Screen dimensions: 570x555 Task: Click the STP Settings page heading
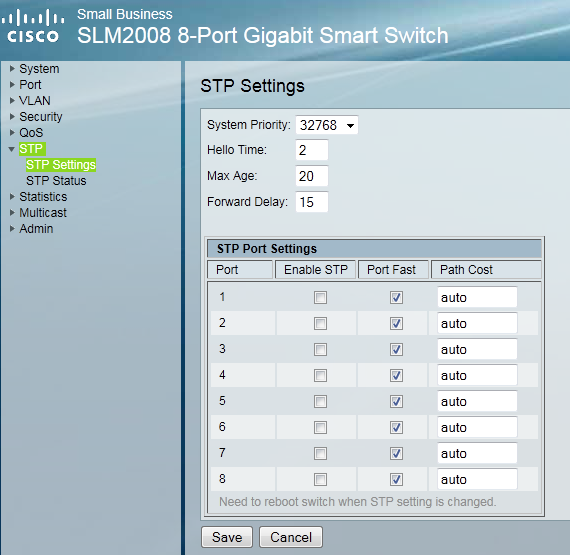252,86
